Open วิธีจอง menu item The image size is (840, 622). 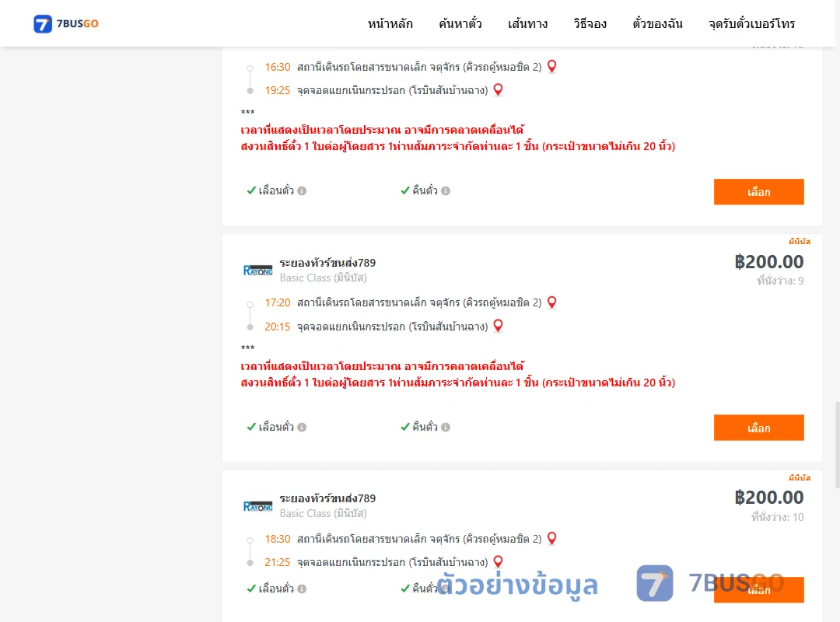click(590, 23)
